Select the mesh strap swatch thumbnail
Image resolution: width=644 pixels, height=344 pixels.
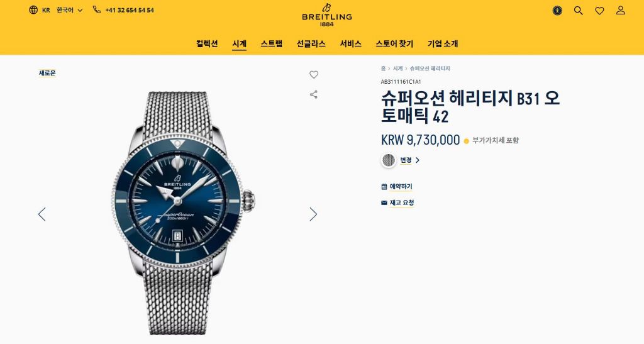(389, 160)
